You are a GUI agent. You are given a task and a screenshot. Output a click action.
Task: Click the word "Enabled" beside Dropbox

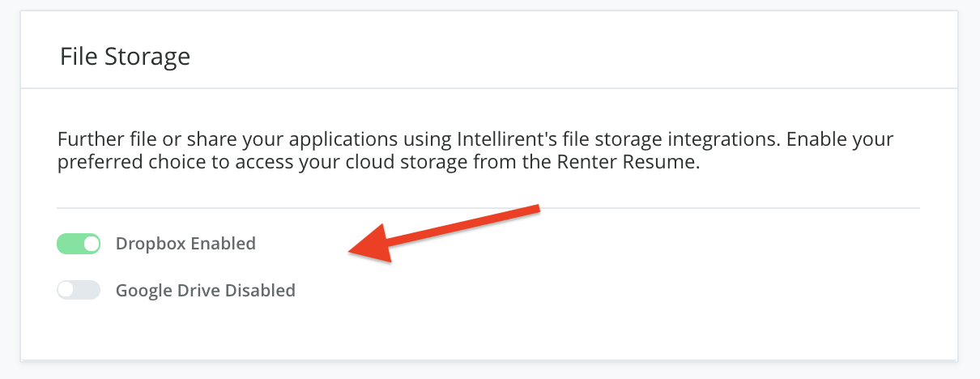click(x=224, y=243)
